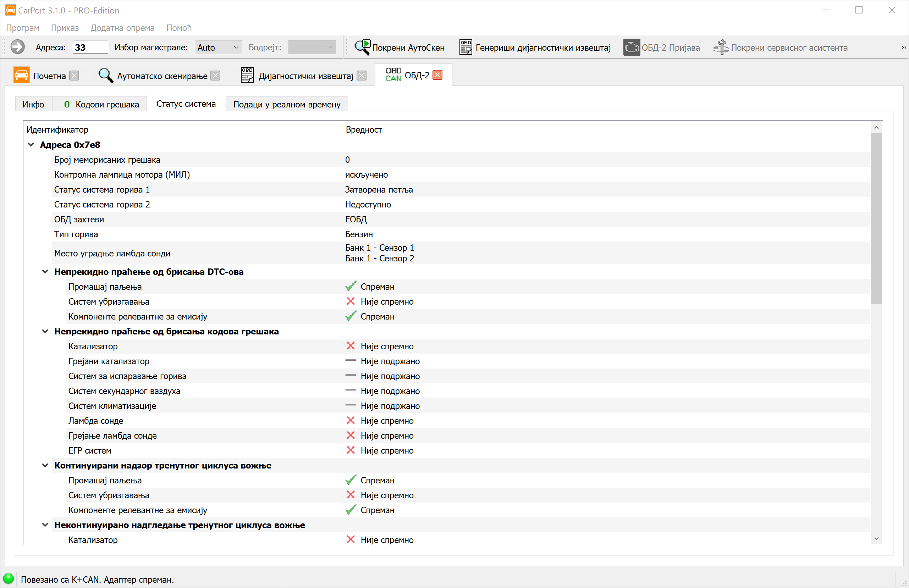The image size is (909, 588).
Task: Click the vertical scrollbar down arrow
Action: (876, 538)
